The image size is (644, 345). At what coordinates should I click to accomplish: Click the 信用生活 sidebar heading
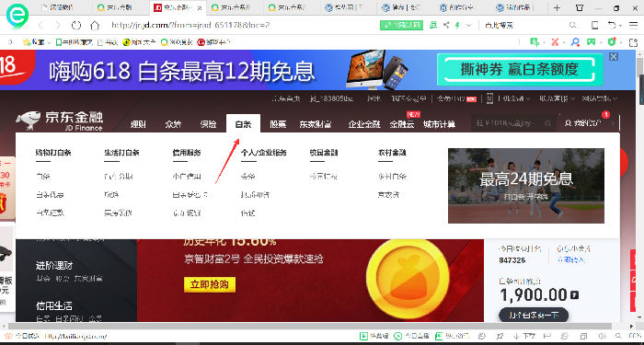[x=54, y=305]
